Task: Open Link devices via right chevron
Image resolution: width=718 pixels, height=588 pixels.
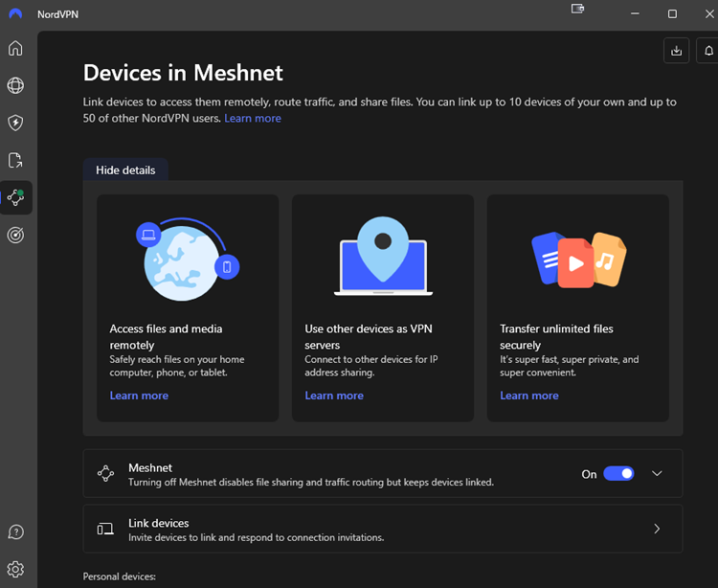Action: (x=657, y=529)
